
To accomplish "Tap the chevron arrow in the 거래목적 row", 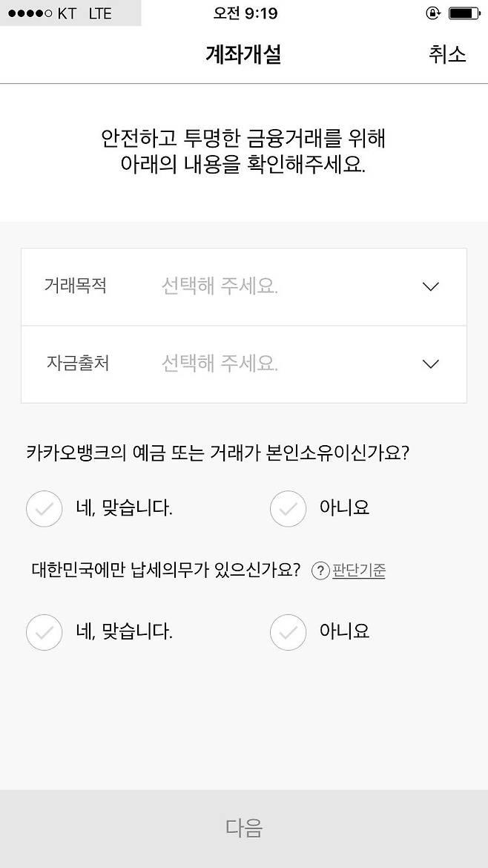I will (x=430, y=286).
